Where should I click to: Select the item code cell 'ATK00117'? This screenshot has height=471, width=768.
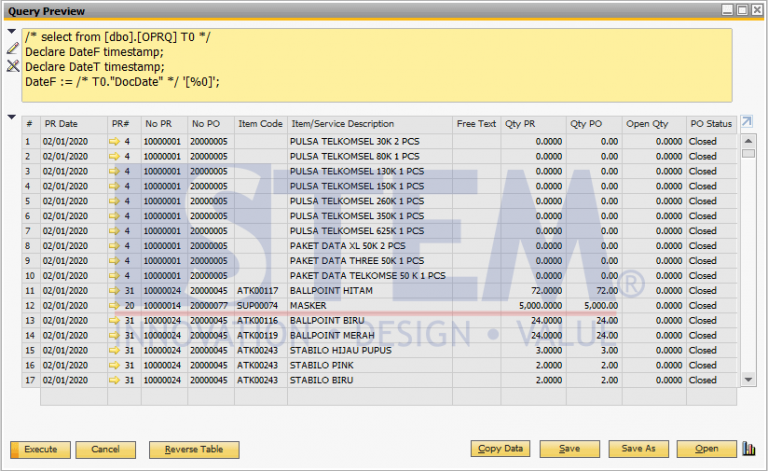261,291
